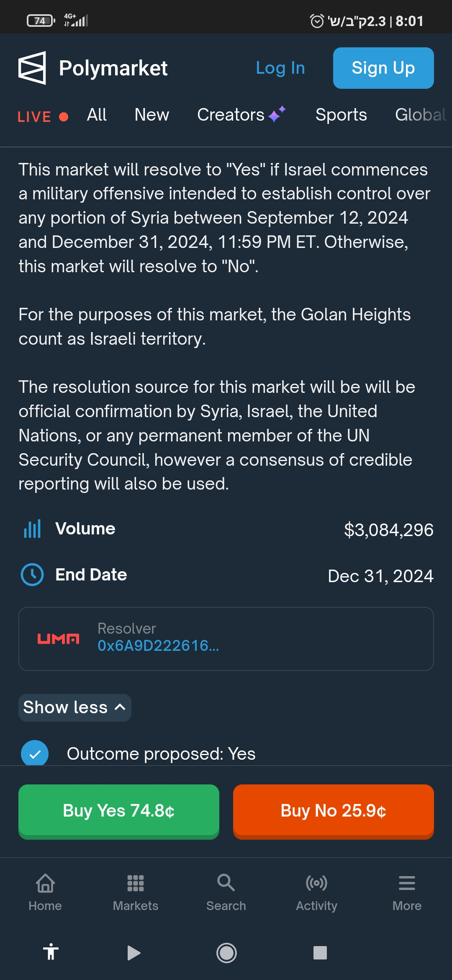Image resolution: width=452 pixels, height=980 pixels.
Task: Tap the recent apps square button
Action: [x=320, y=953]
